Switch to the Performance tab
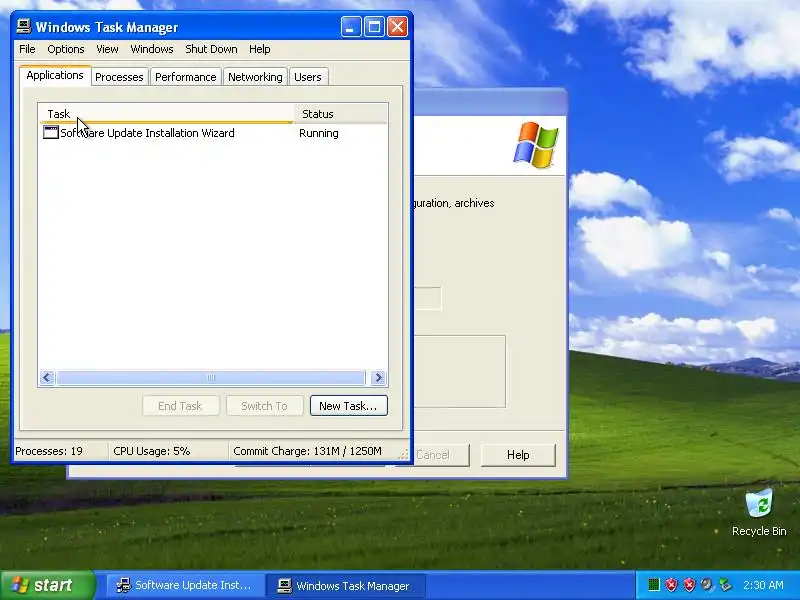This screenshot has height=600, width=800. coord(186,77)
